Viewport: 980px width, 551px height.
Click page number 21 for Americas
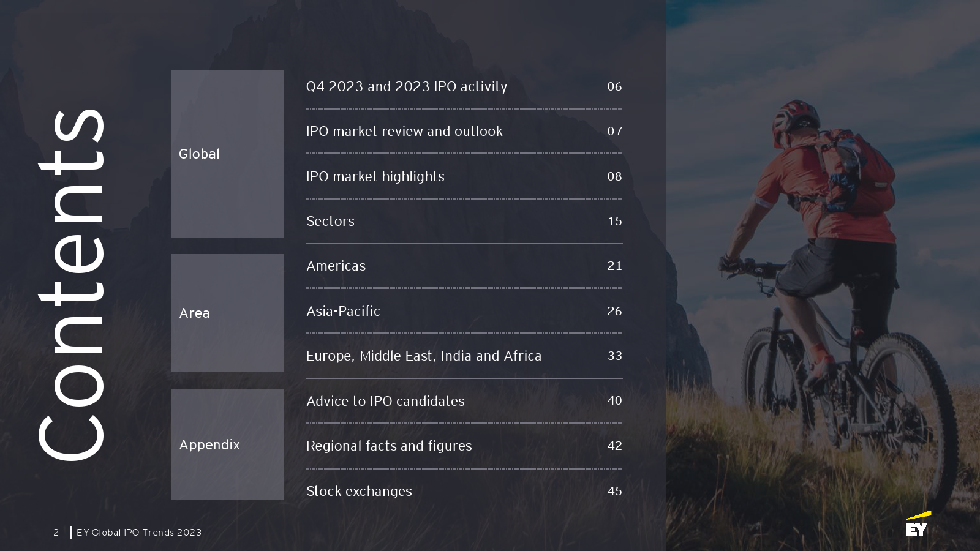[614, 266]
